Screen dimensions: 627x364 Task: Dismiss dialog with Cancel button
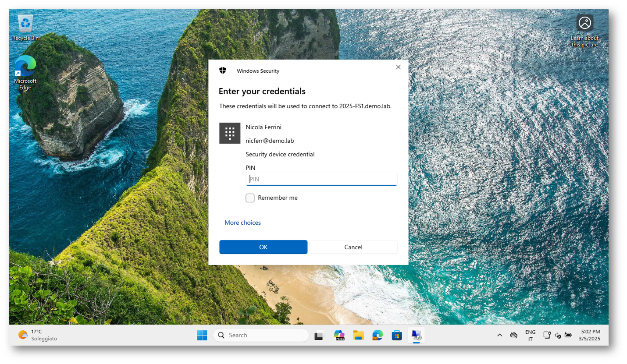point(353,247)
